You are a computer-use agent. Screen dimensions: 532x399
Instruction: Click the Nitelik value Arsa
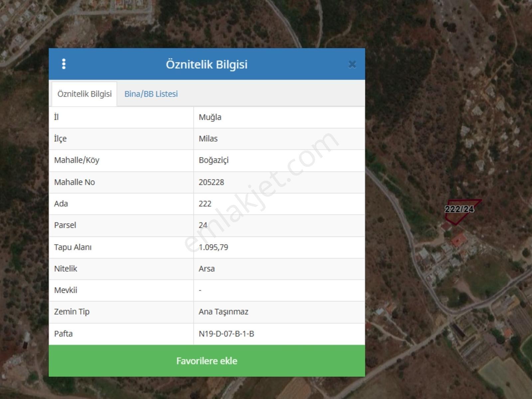(x=207, y=269)
